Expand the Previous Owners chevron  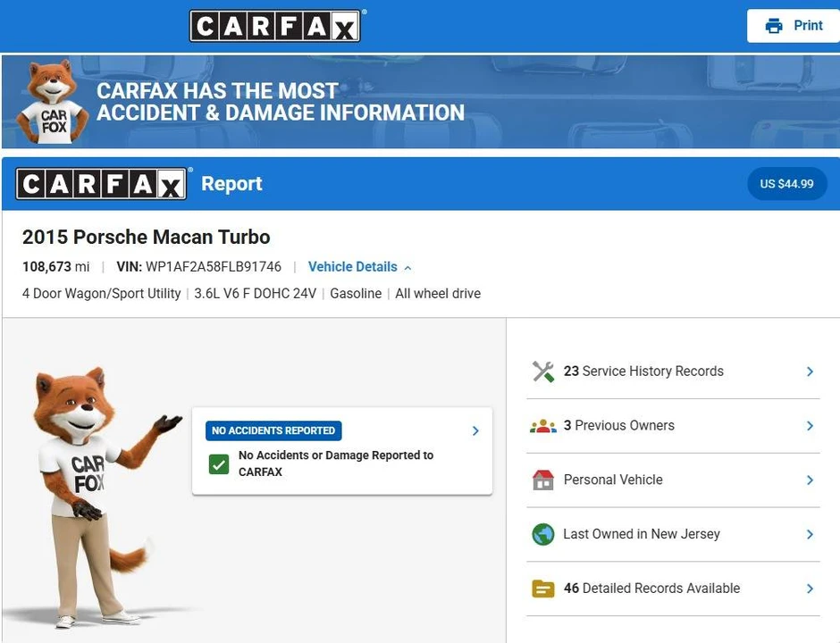coord(810,426)
